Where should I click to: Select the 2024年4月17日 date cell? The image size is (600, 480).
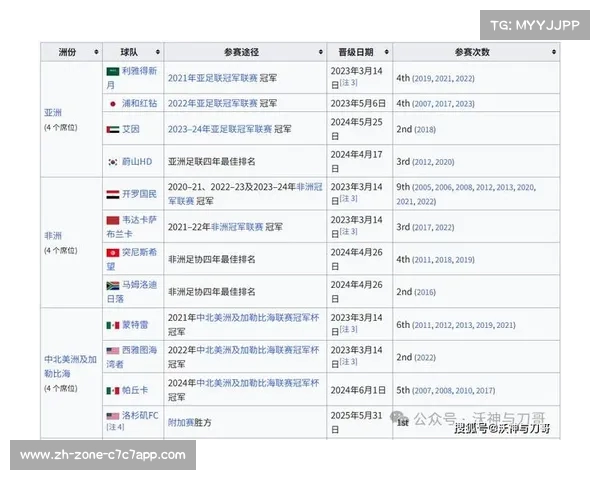(360, 162)
